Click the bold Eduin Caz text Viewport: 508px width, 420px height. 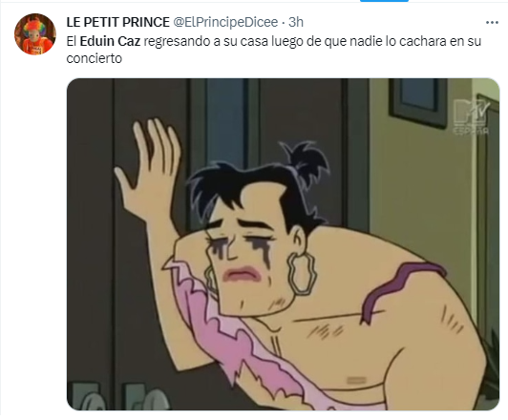(110, 41)
